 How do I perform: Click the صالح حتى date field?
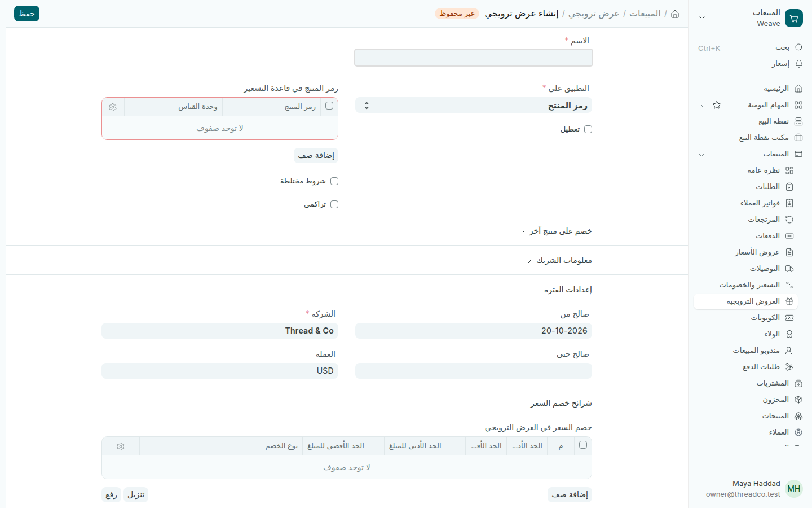[x=474, y=371]
